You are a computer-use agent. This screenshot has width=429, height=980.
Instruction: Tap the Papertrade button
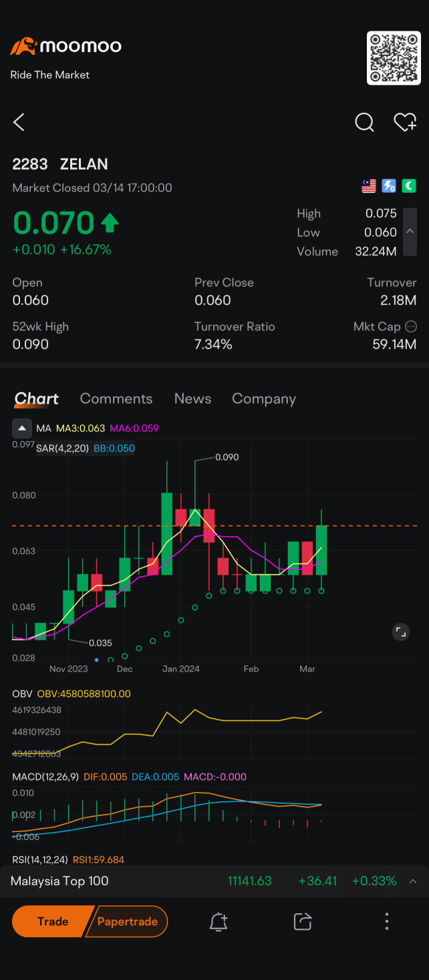click(128, 921)
